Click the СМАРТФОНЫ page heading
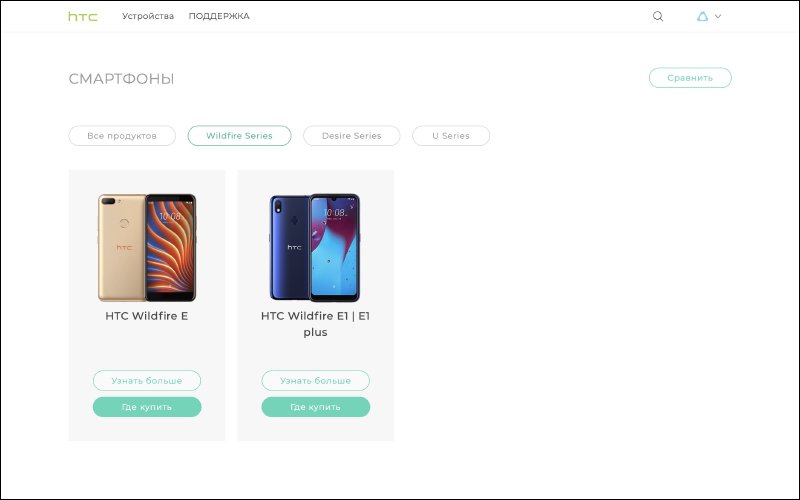The image size is (800, 500). pyautogui.click(x=121, y=79)
